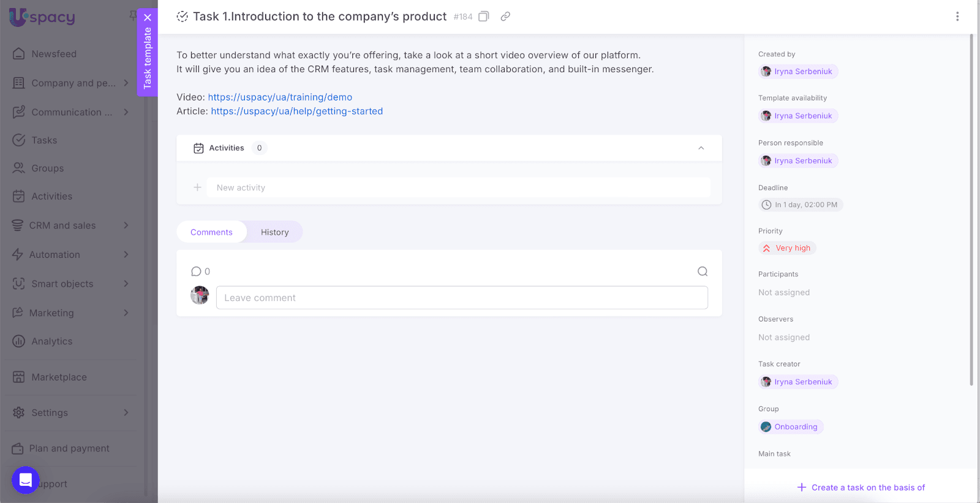Open the three-dot more options menu
The image size is (980, 503).
[x=957, y=17]
